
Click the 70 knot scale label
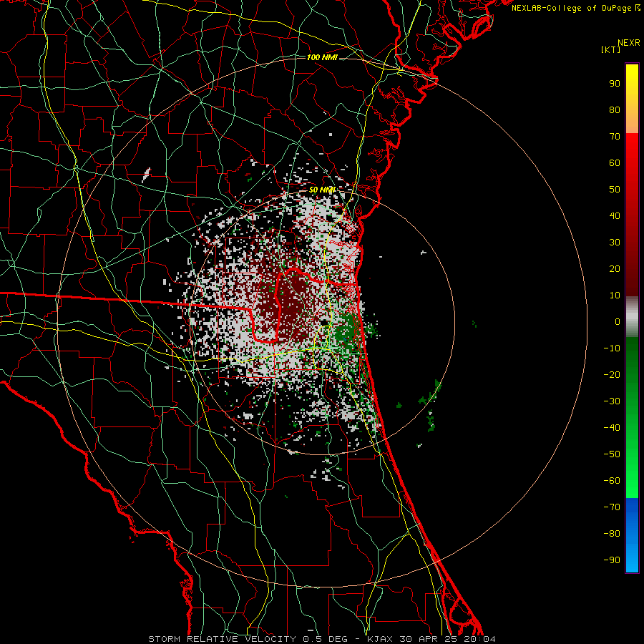615,137
